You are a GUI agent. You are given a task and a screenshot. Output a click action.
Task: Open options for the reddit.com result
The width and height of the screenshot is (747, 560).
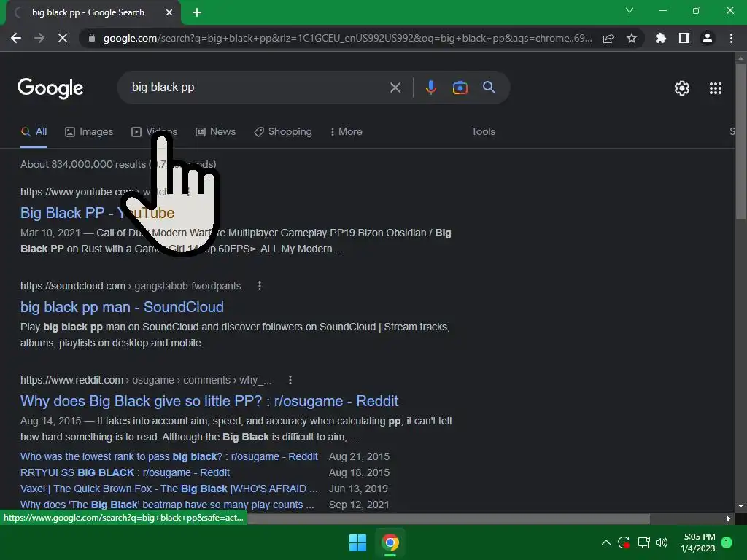tap(290, 380)
